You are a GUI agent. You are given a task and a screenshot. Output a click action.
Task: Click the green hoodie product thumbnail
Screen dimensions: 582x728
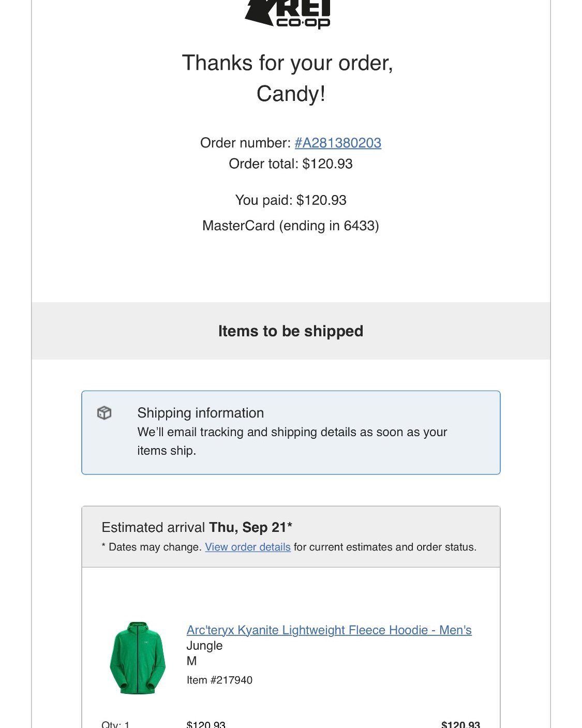pyautogui.click(x=138, y=657)
